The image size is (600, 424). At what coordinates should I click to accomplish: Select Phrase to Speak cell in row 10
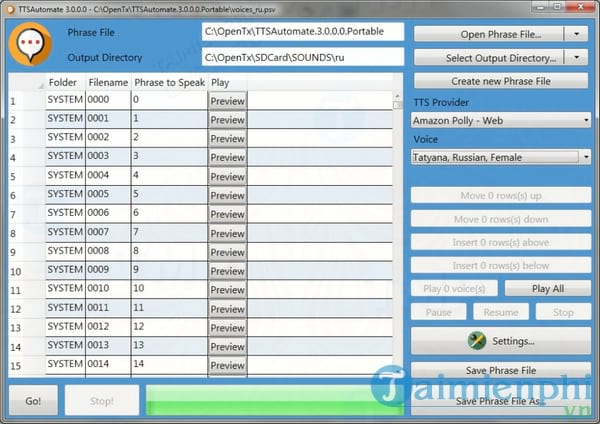[x=167, y=271]
